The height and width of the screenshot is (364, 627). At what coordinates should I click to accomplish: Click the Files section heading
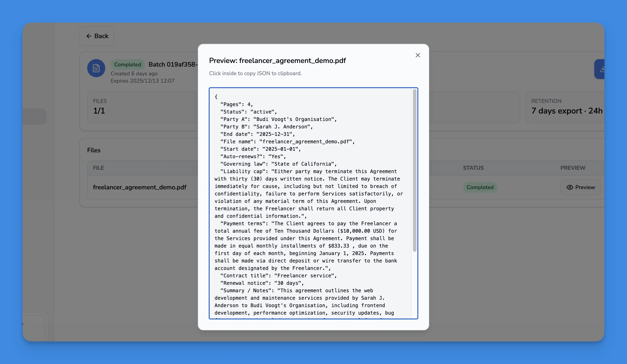click(x=94, y=150)
